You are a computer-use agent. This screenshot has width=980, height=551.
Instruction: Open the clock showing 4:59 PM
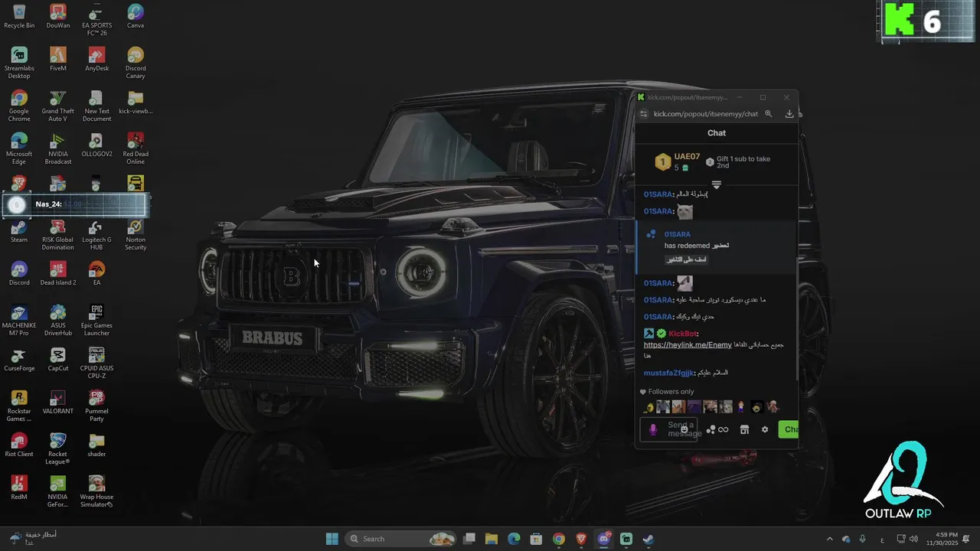pos(942,539)
